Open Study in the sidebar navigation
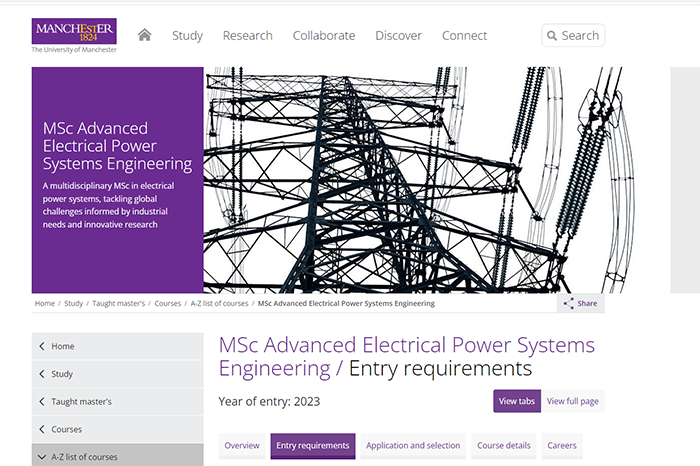700x466 pixels. click(117, 374)
